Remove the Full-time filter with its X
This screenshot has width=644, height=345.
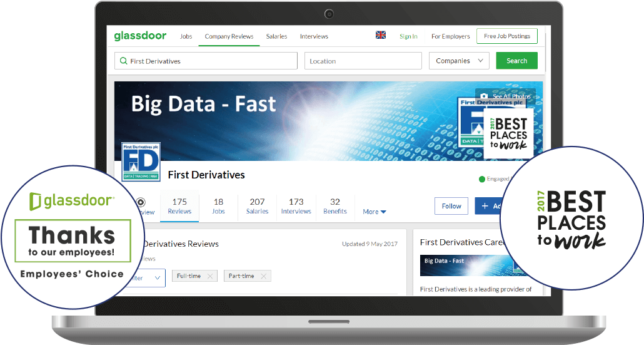[x=210, y=276]
